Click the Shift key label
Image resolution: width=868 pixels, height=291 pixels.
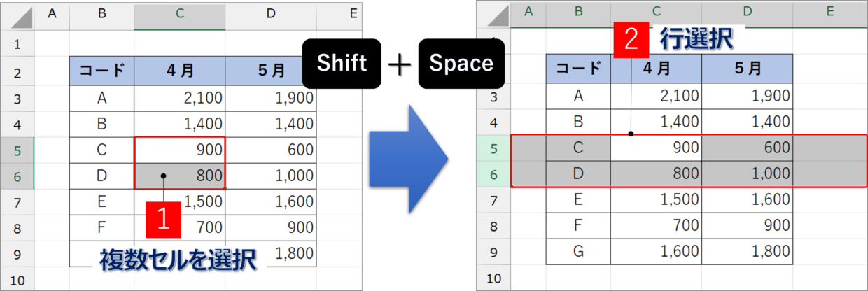click(342, 63)
